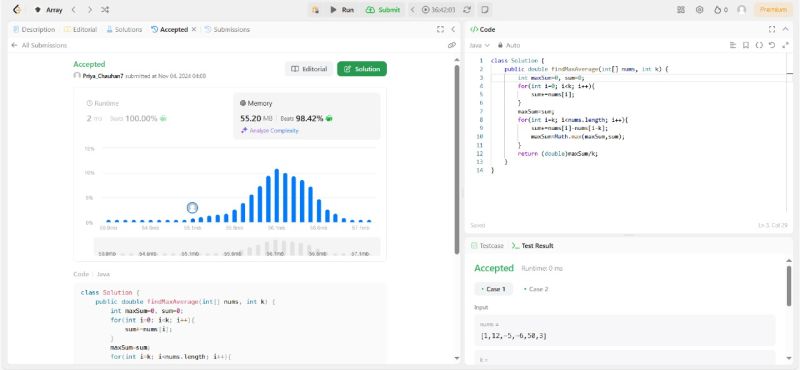This screenshot has height=370, width=800.
Task: Click the green Solution button
Action: [x=362, y=69]
